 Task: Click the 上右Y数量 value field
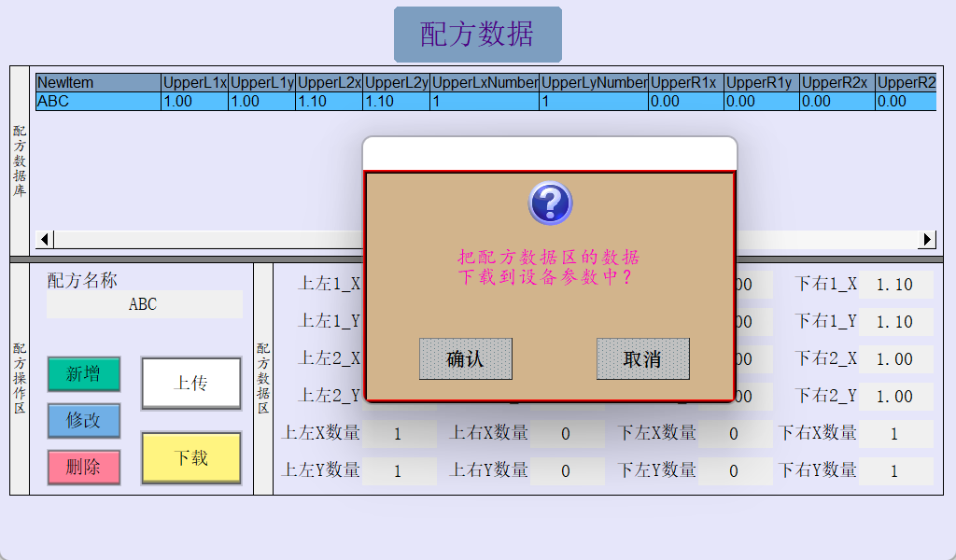pyautogui.click(x=566, y=471)
